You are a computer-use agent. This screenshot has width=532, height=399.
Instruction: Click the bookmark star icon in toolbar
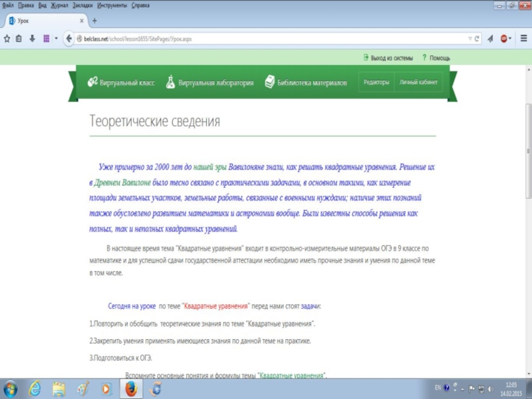point(7,39)
